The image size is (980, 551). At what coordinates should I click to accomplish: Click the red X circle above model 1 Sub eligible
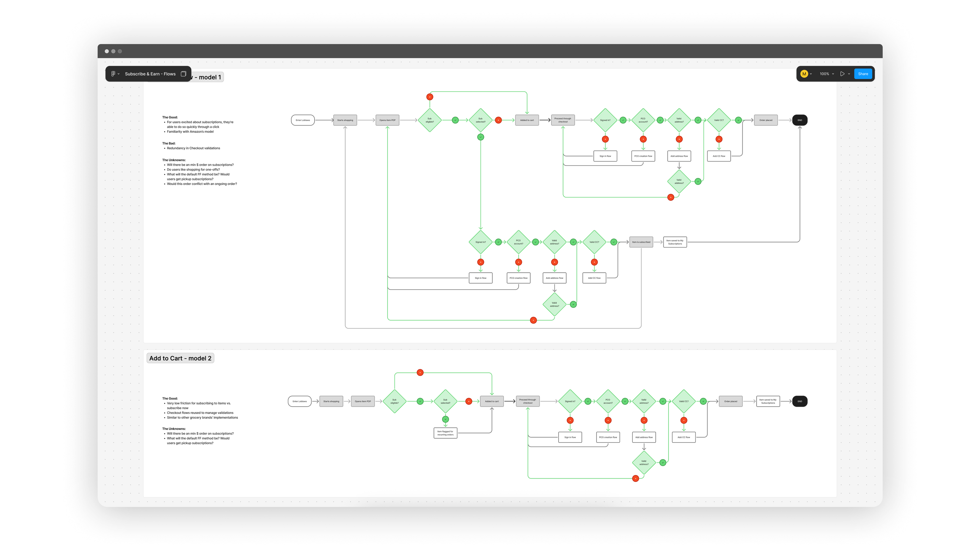pyautogui.click(x=430, y=97)
